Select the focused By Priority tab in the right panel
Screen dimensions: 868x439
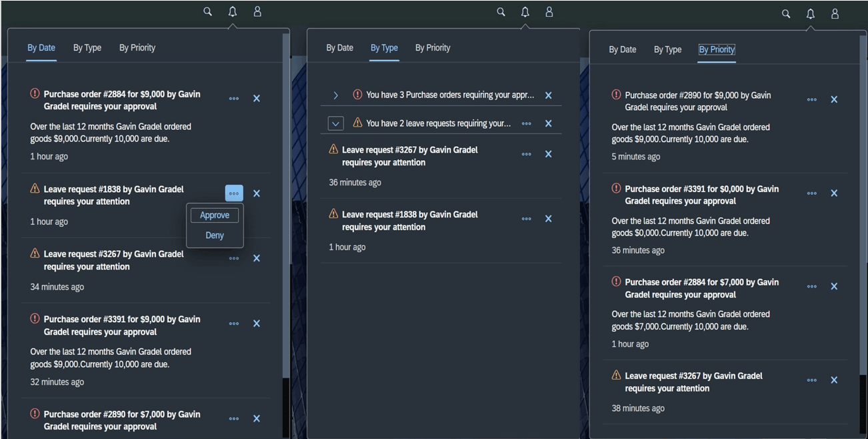coord(717,49)
